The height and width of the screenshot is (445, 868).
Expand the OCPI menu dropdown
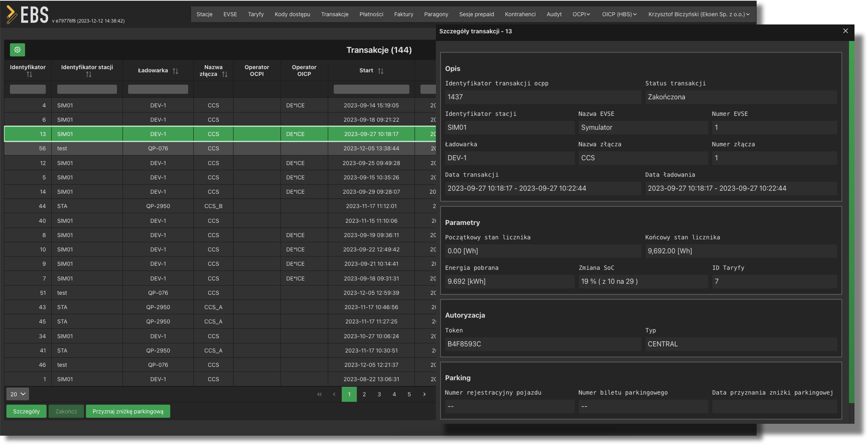581,14
